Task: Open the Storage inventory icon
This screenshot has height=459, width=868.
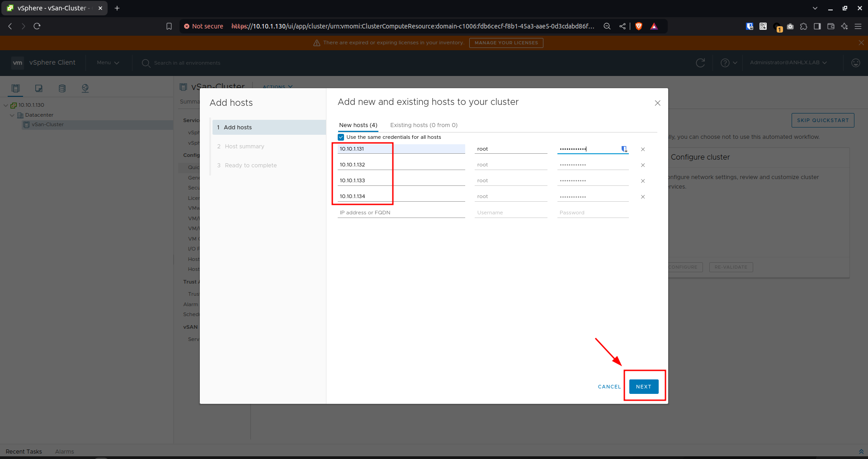Action: (x=62, y=88)
